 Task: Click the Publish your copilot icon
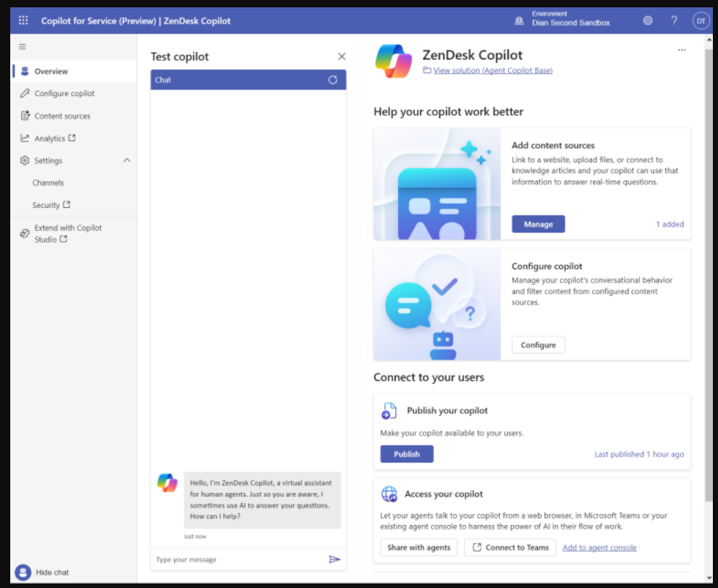tap(389, 411)
